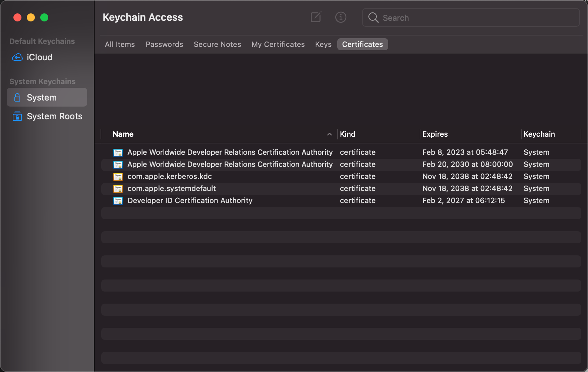This screenshot has width=588, height=372.
Task: Click the kerberos.kdc row expiry date cell
Action: [467, 177]
